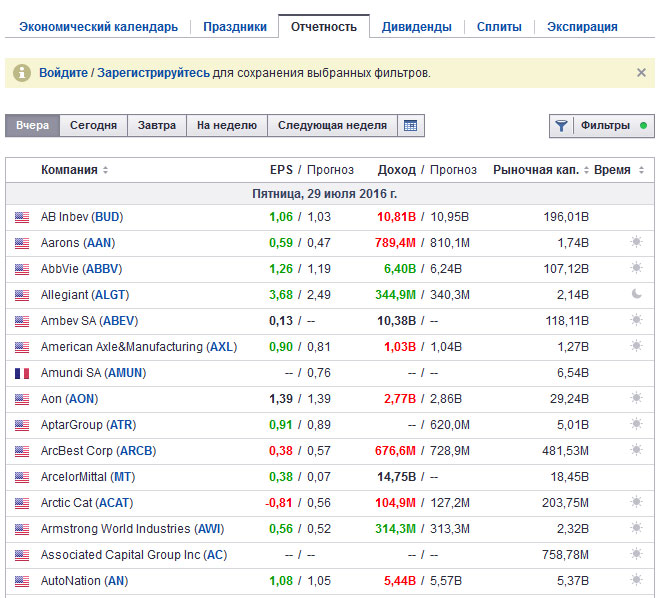Open the Фильтры button
Viewport: 657px width, 598px height.
[602, 126]
